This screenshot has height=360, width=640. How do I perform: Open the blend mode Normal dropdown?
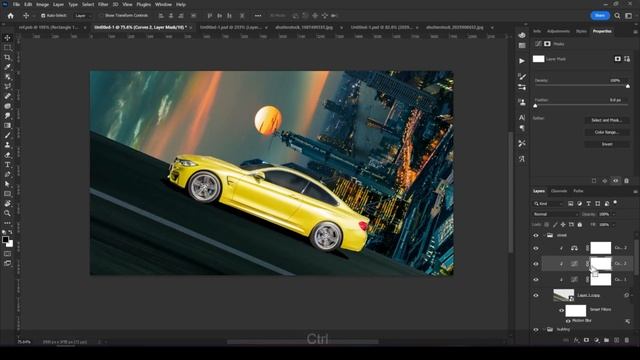556,214
